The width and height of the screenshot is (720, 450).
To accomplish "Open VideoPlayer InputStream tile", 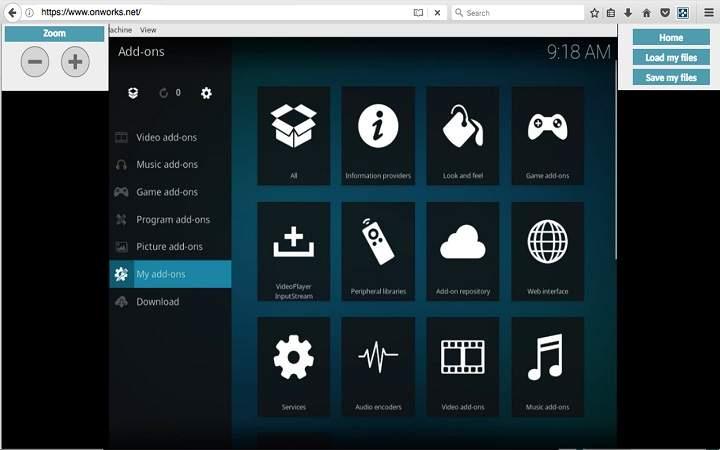I will pyautogui.click(x=294, y=251).
